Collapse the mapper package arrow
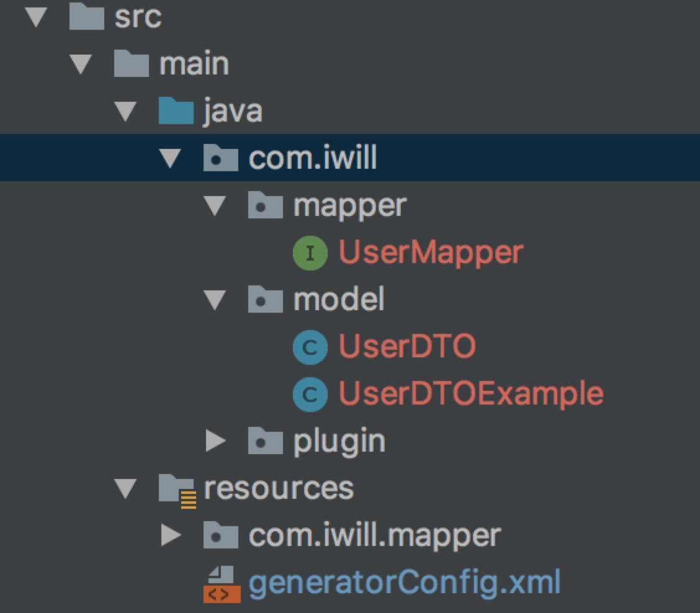700x613 pixels. click(215, 205)
